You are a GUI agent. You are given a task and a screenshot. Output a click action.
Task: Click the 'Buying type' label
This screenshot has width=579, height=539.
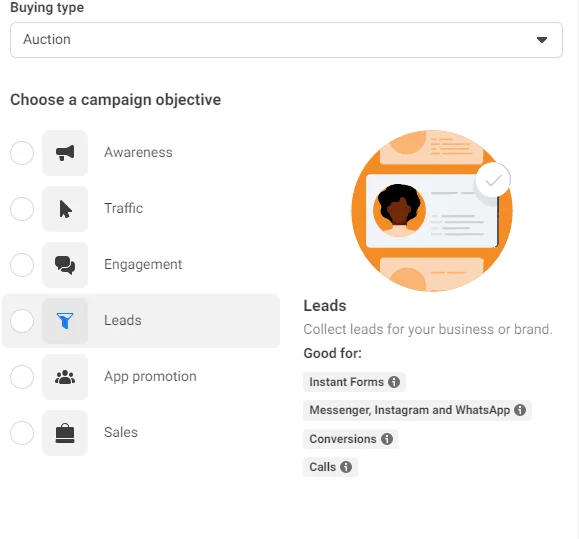point(47,7)
